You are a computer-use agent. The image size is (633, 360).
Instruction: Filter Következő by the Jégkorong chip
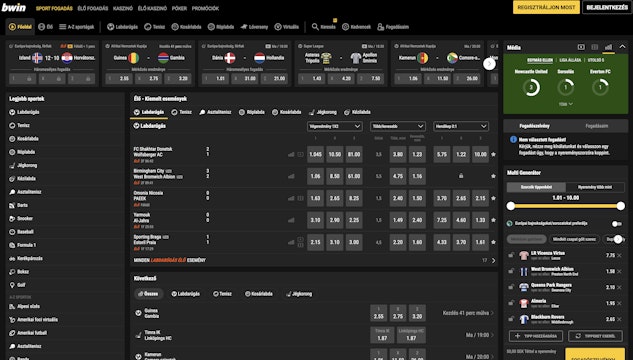[299, 294]
